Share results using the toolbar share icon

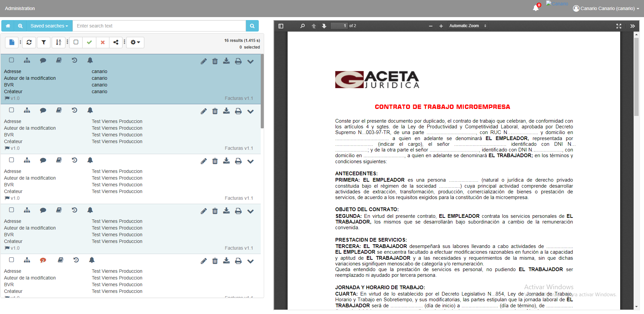click(116, 42)
